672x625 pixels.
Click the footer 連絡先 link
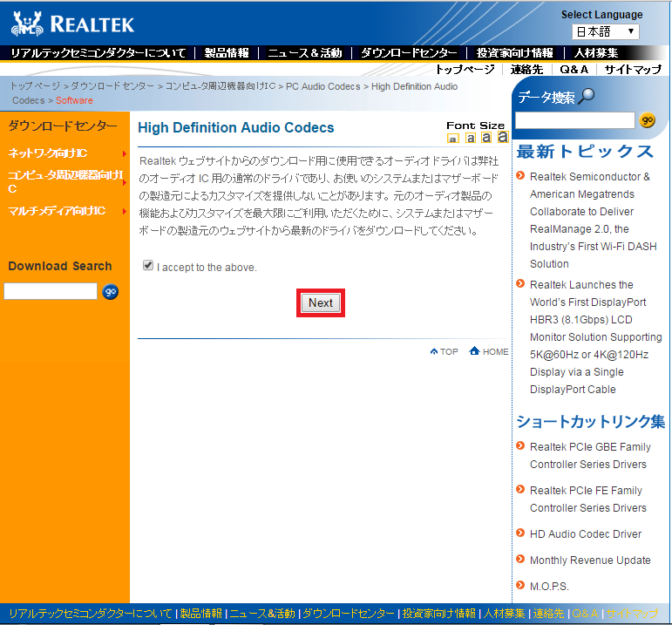548,614
